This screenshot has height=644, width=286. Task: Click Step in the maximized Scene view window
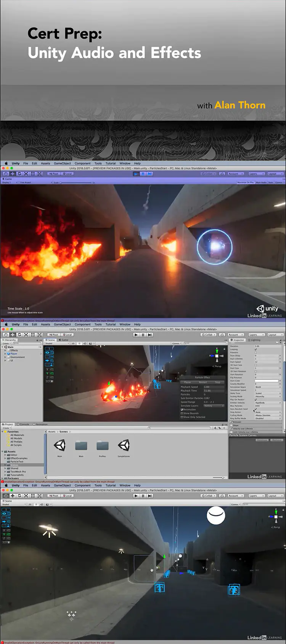click(x=150, y=496)
